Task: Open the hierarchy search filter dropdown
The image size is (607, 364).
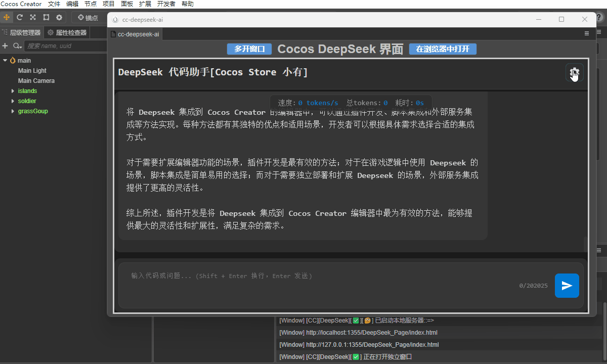Action: (x=17, y=46)
